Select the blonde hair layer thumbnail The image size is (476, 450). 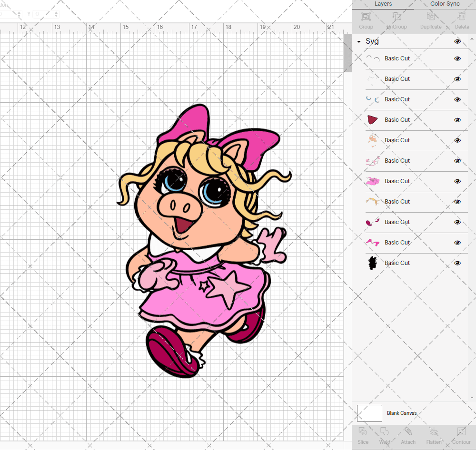373,202
